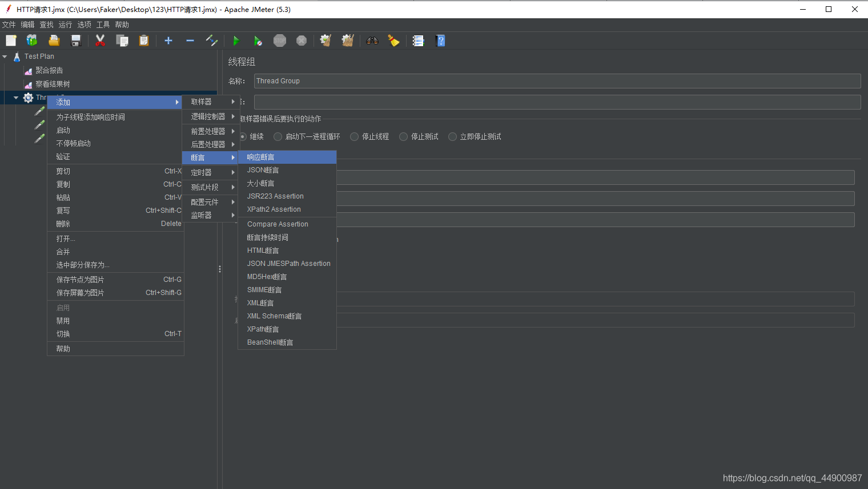
Task: Open the Function Helper list icon
Action: coord(419,41)
